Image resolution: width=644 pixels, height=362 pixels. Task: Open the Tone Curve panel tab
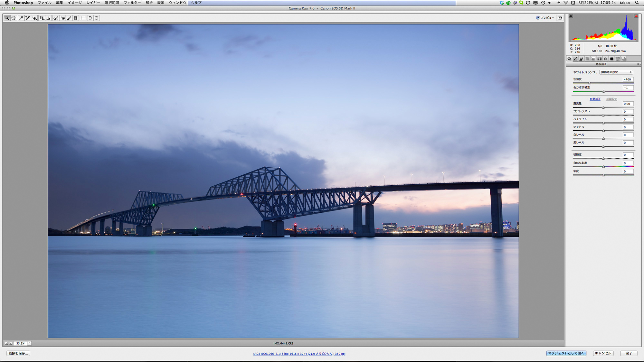[x=575, y=59]
